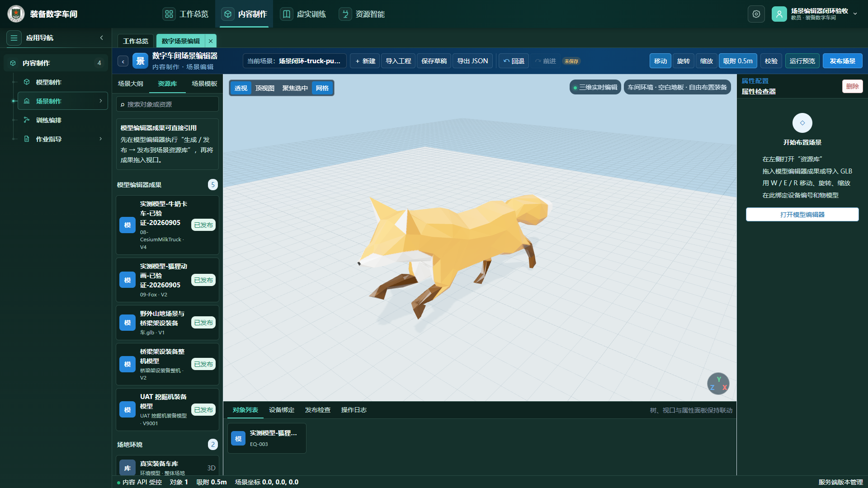Click the 当前场景 name field

tap(295, 61)
